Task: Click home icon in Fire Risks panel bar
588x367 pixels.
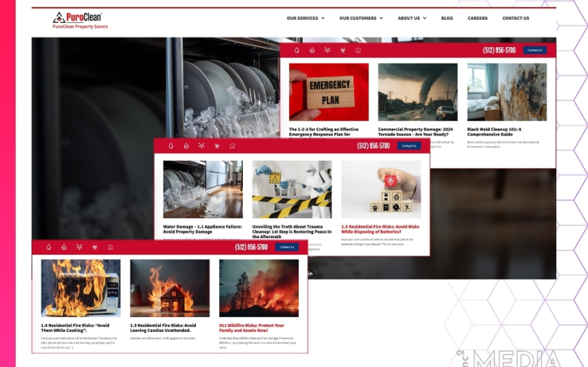Action: coord(110,247)
